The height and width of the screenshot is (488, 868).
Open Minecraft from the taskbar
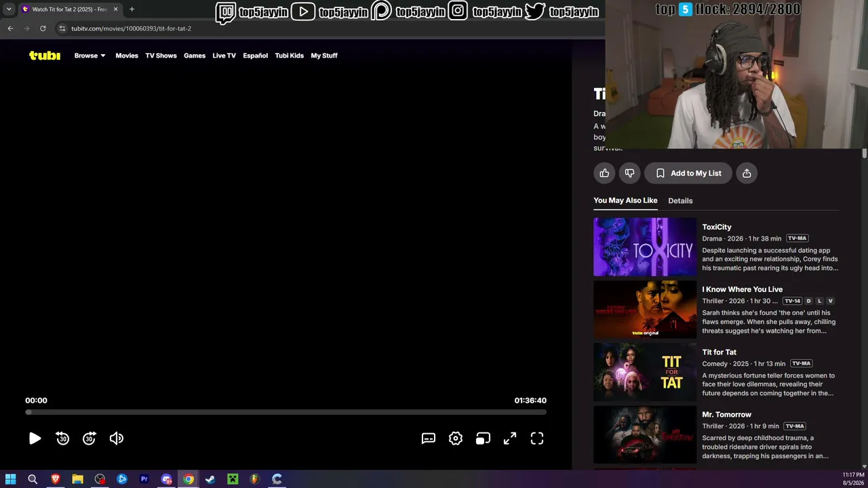point(233,479)
